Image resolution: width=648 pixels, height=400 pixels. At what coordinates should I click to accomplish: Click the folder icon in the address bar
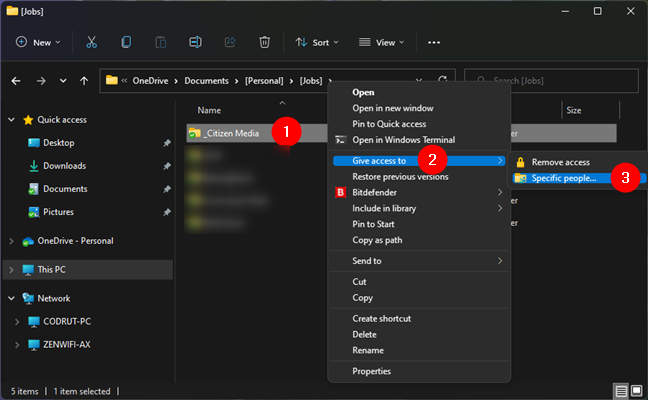(112, 80)
